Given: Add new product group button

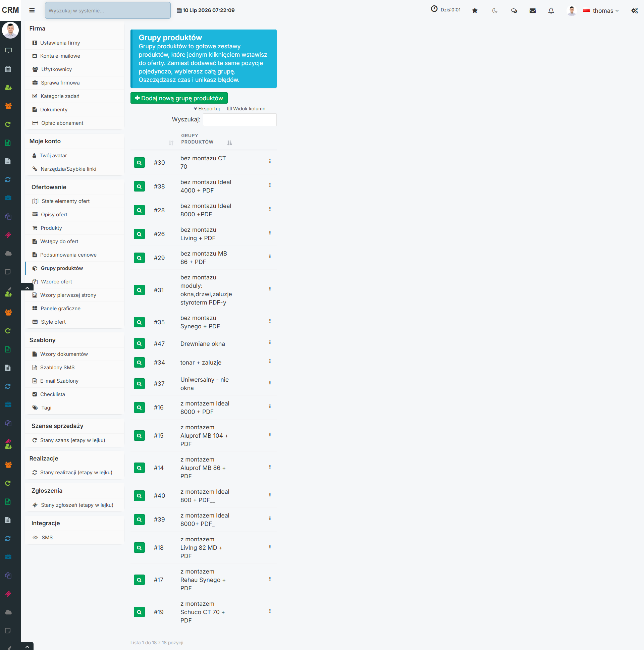Looking at the screenshot, I should 179,98.
